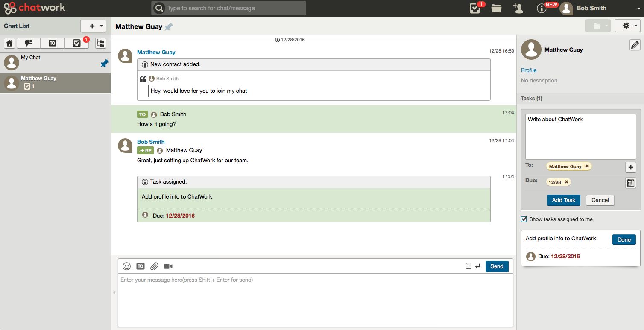Click the emoticon smiley icon
This screenshot has height=330, width=644.
coord(126,266)
